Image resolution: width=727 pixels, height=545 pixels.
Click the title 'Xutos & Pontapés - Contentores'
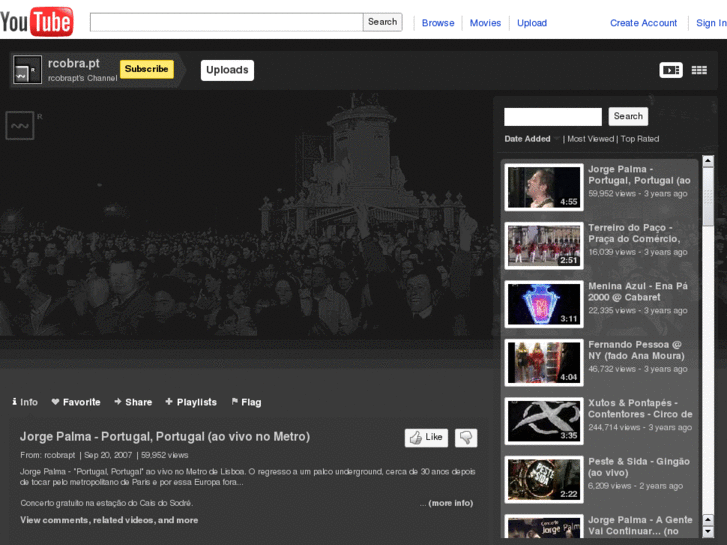[x=640, y=409]
